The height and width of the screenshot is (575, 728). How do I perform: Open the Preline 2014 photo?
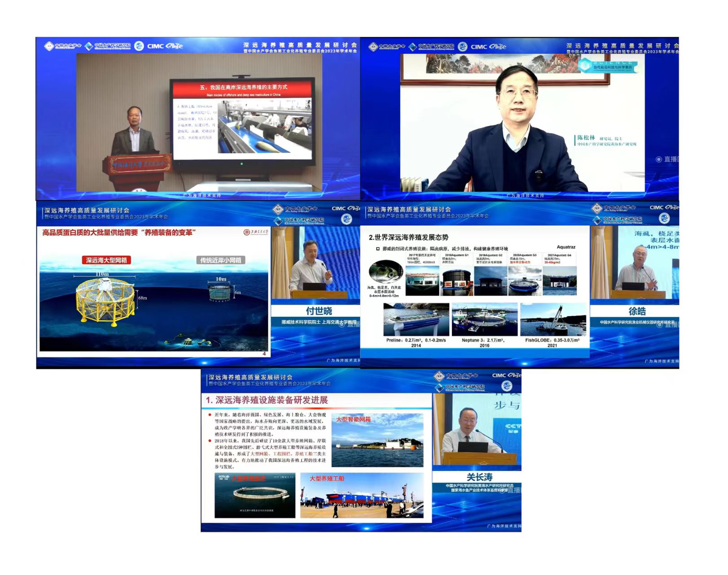[x=416, y=319]
